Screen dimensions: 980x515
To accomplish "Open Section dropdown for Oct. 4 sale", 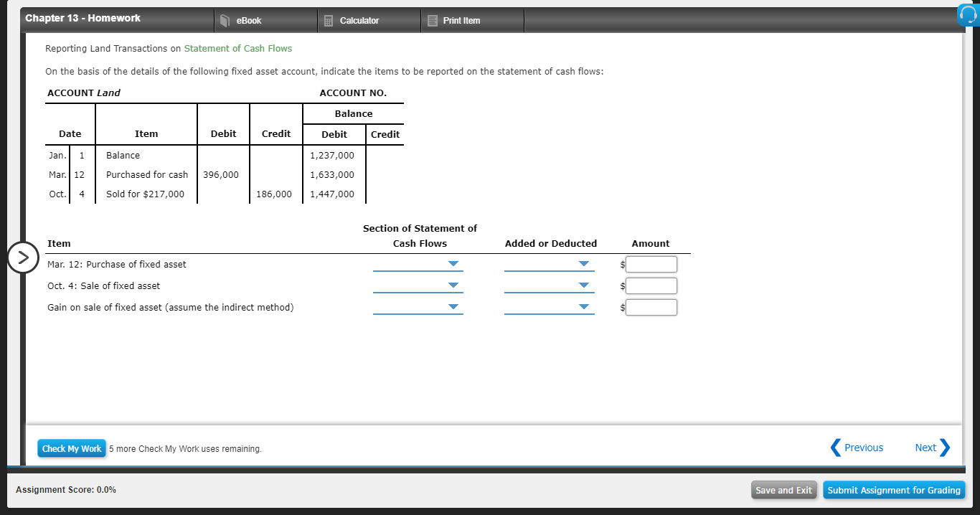I will (454, 285).
